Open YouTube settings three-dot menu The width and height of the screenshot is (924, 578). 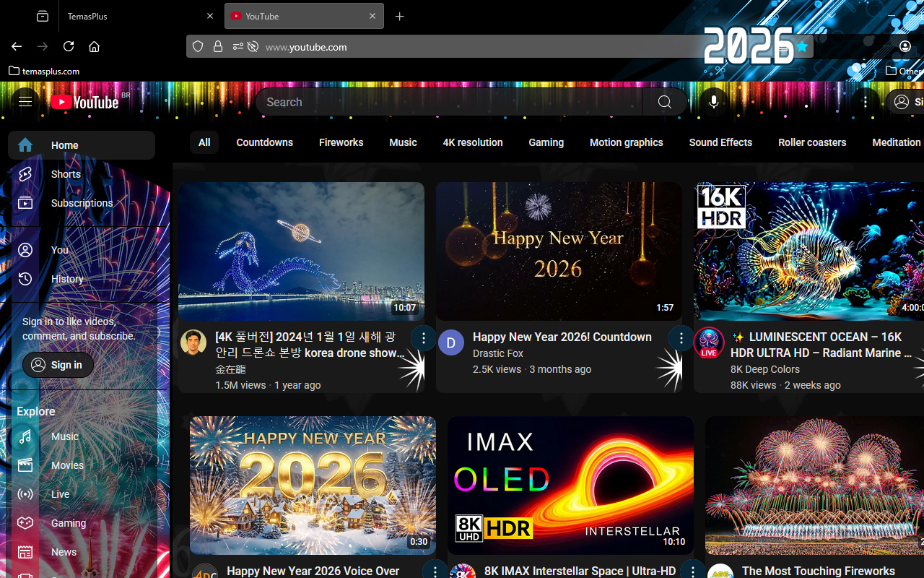[x=865, y=102]
